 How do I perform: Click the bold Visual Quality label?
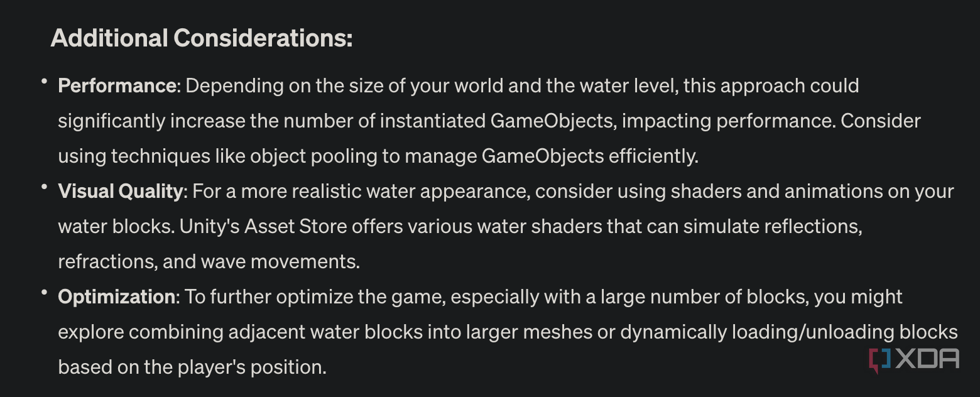tap(121, 191)
